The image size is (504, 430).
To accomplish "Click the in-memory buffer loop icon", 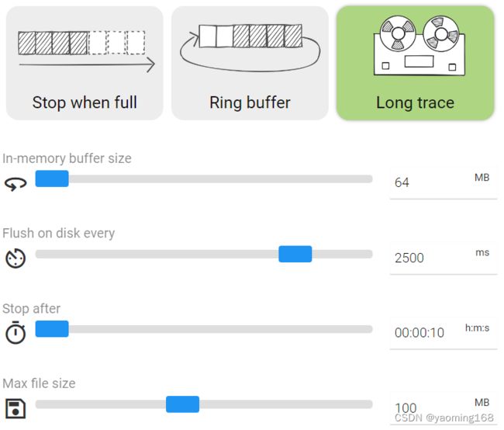I will 16,184.
